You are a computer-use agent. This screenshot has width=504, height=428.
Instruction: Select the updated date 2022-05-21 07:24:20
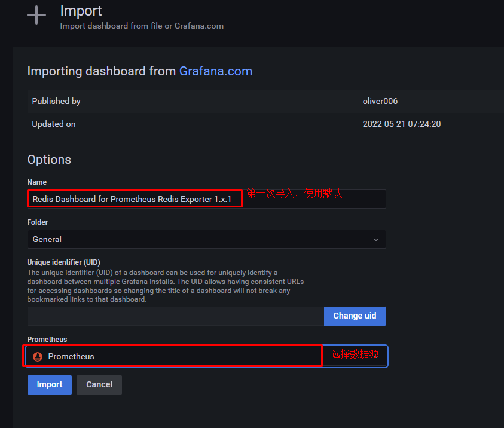pyautogui.click(x=402, y=124)
